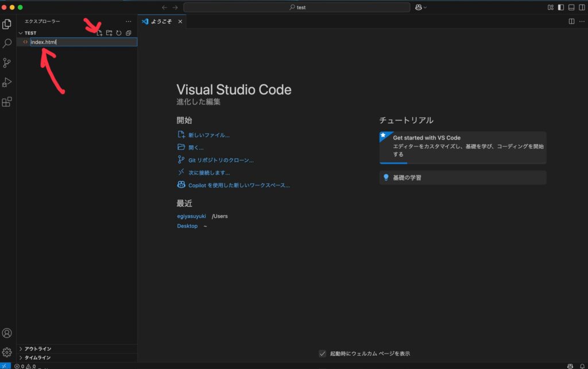Toggle the secondary side bar visibility
The height and width of the screenshot is (369, 588).
(582, 7)
